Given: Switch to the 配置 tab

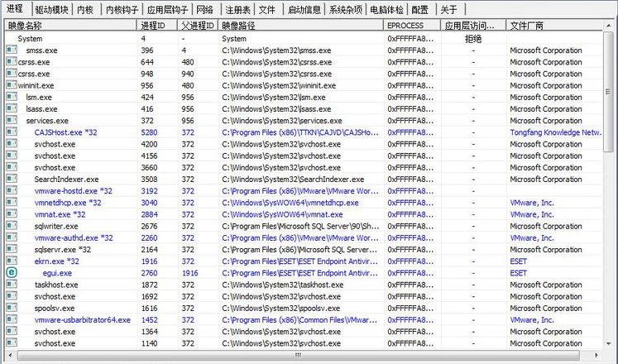Looking at the screenshot, I should [419, 9].
